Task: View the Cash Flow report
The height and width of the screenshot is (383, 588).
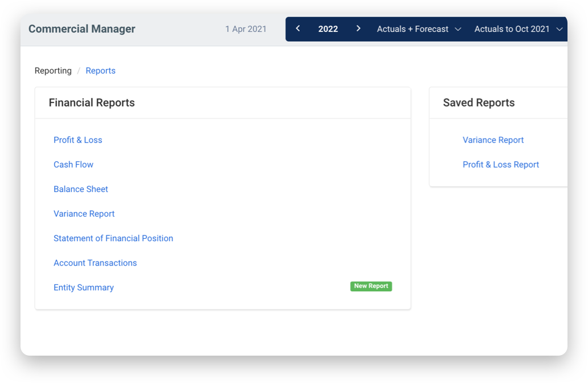Action: (x=73, y=164)
